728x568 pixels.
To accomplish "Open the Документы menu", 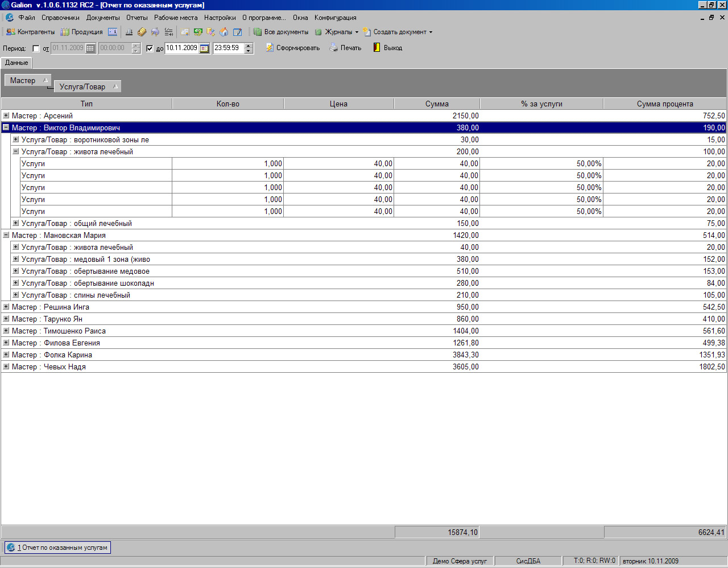I will [x=103, y=18].
